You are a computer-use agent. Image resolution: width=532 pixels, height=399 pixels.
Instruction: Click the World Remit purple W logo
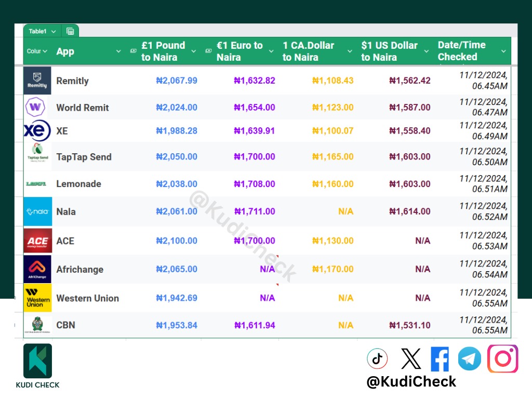point(35,107)
